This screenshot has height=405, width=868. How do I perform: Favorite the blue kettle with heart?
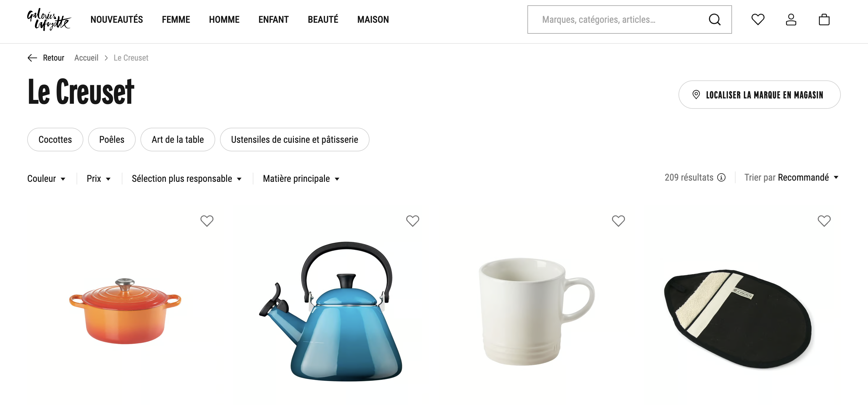click(x=412, y=221)
